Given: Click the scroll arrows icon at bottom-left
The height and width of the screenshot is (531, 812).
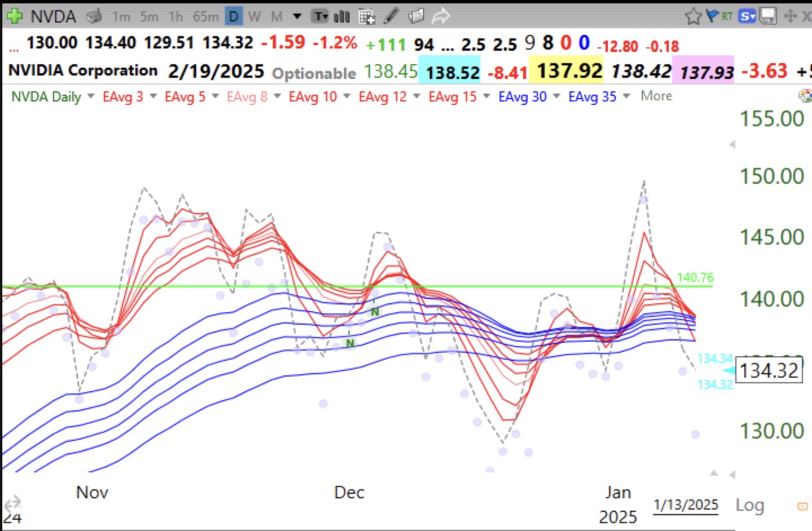Looking at the screenshot, I should point(12,502).
